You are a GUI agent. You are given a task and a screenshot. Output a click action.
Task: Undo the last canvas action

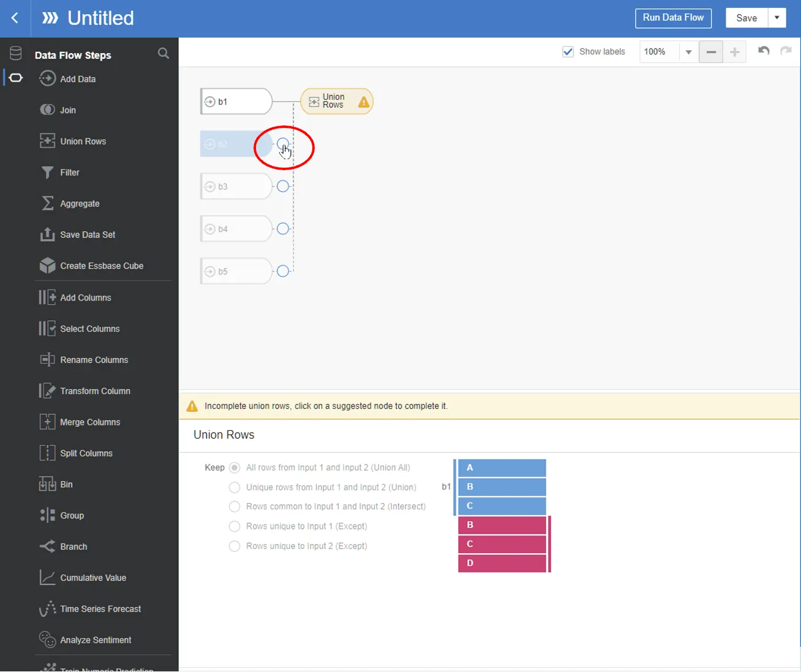tap(764, 51)
